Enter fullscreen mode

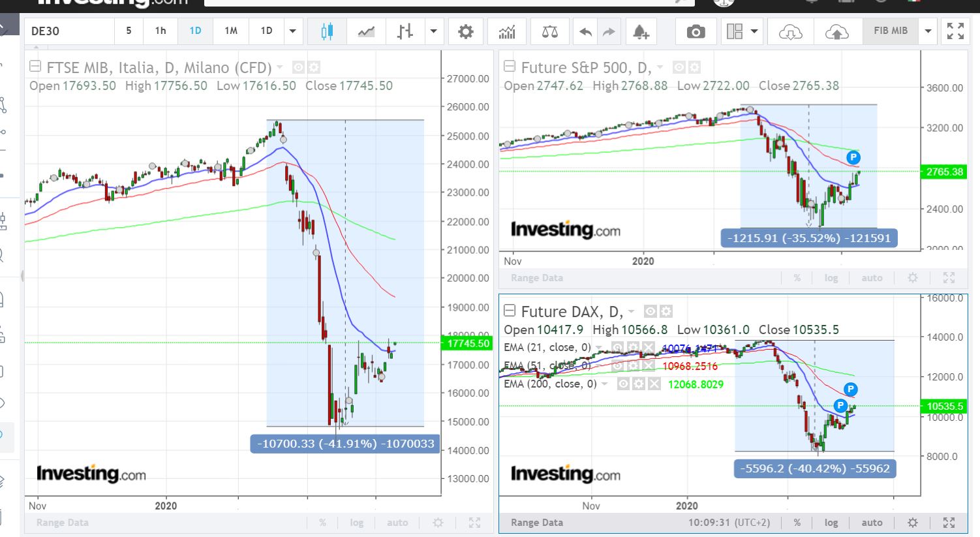pyautogui.click(x=955, y=31)
